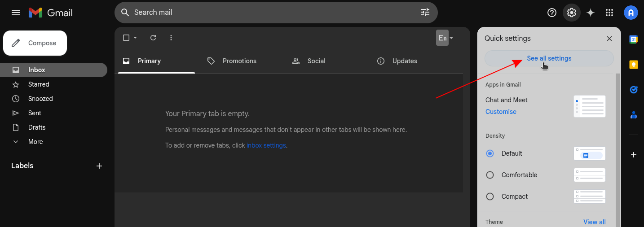Select Compact density radio button

(x=490, y=196)
